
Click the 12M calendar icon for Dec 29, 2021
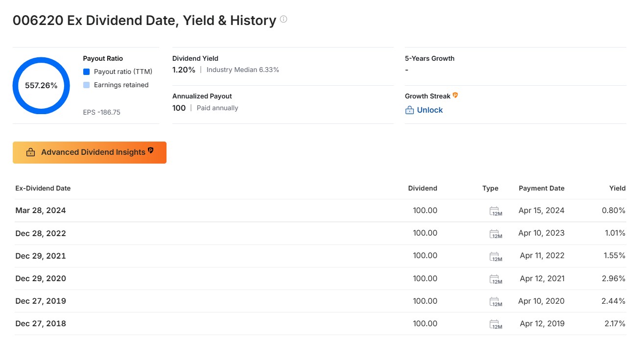pyautogui.click(x=496, y=256)
